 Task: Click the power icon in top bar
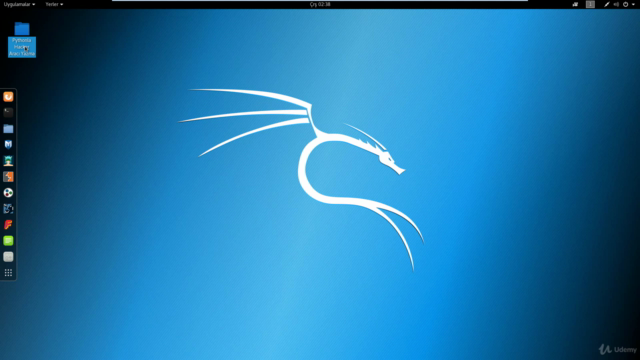[x=625, y=4]
